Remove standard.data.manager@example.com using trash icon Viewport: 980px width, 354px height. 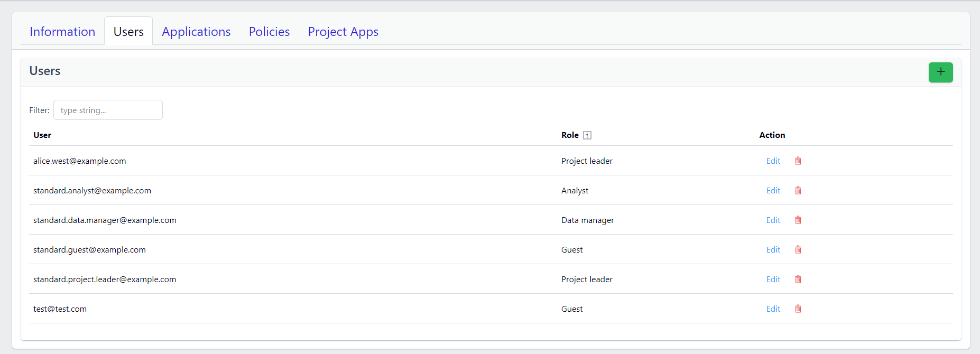coord(798,220)
